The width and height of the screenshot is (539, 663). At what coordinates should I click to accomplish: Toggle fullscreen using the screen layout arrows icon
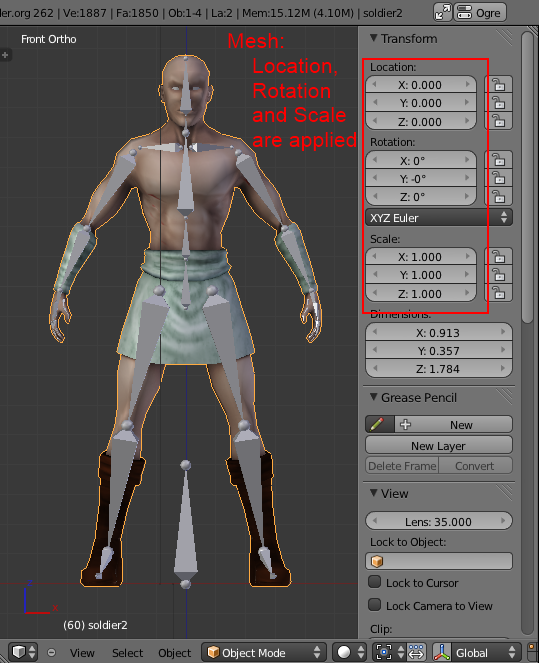click(x=443, y=12)
